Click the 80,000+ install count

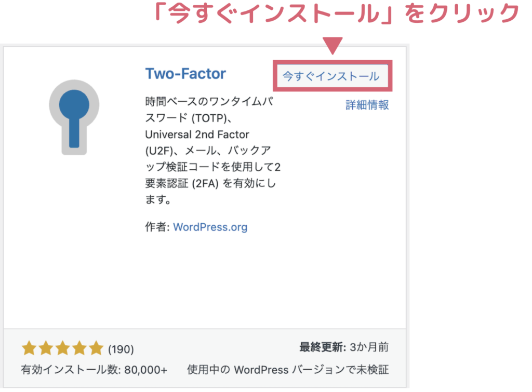click(145, 370)
